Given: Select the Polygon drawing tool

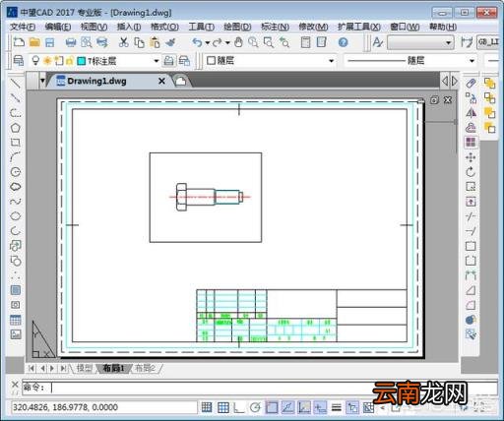Looking at the screenshot, I should point(15,128).
